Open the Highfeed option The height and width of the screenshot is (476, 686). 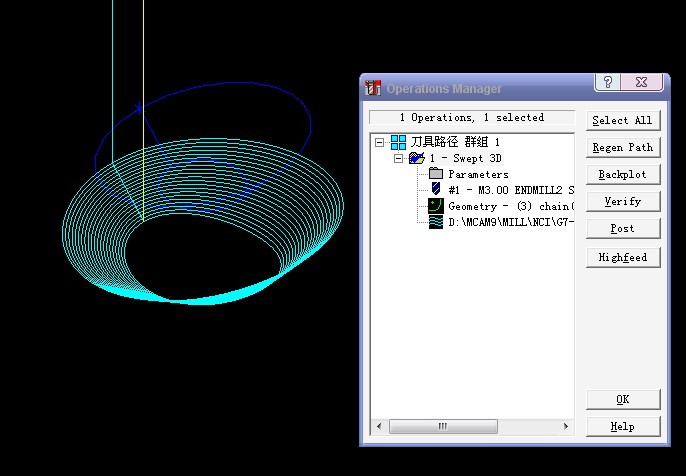click(623, 257)
